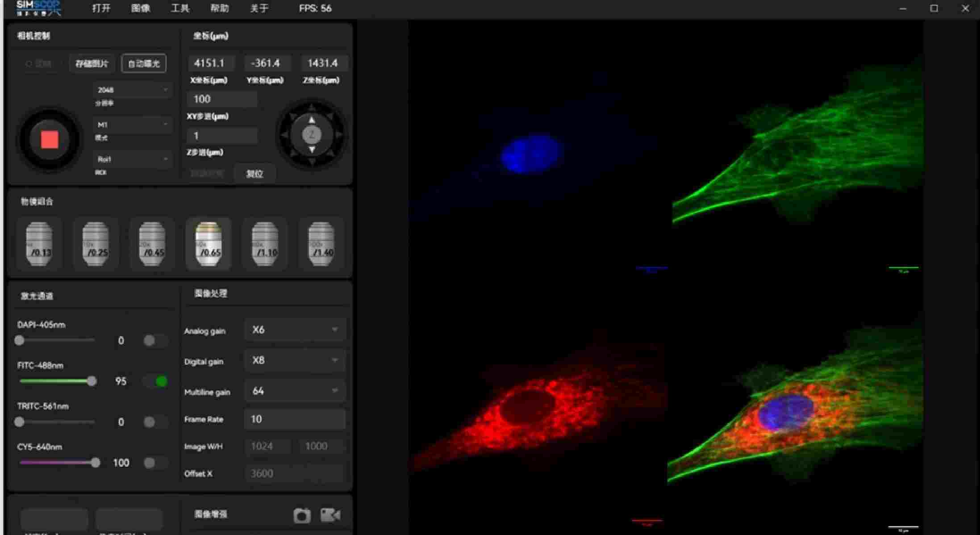Open the Multiline gain dropdown

(x=295, y=391)
